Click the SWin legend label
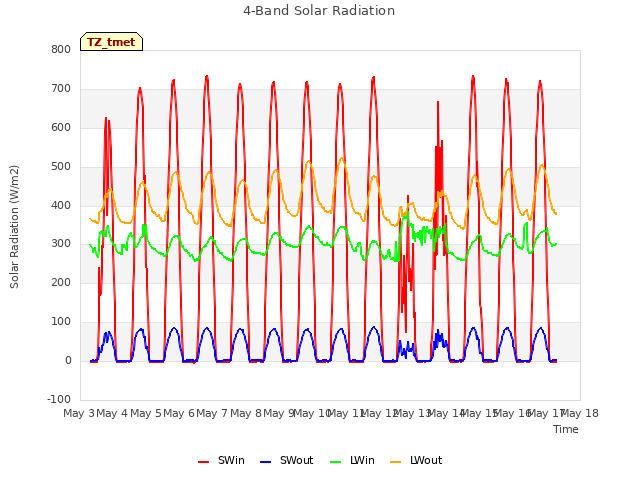 (231, 460)
